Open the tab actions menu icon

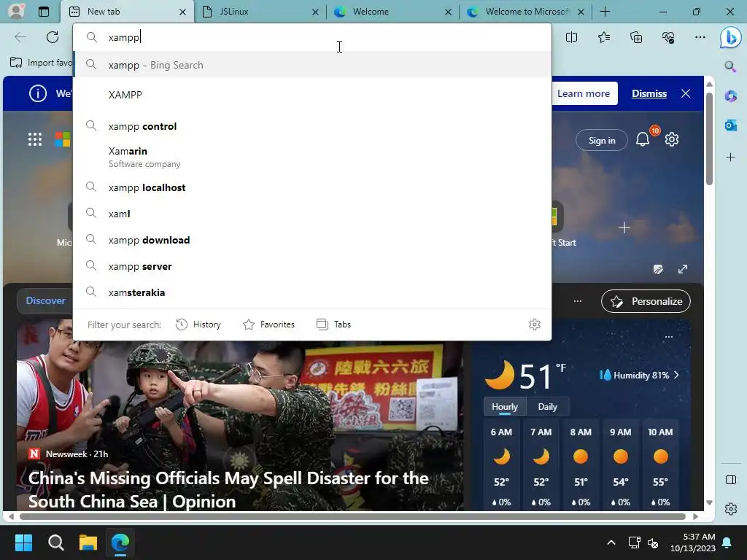(x=43, y=12)
